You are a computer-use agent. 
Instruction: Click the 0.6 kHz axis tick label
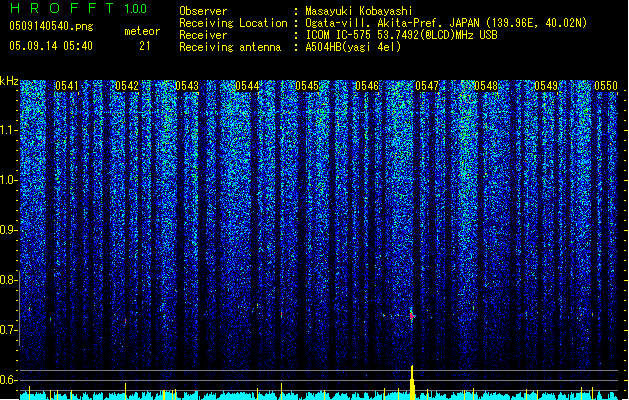[x=8, y=380]
